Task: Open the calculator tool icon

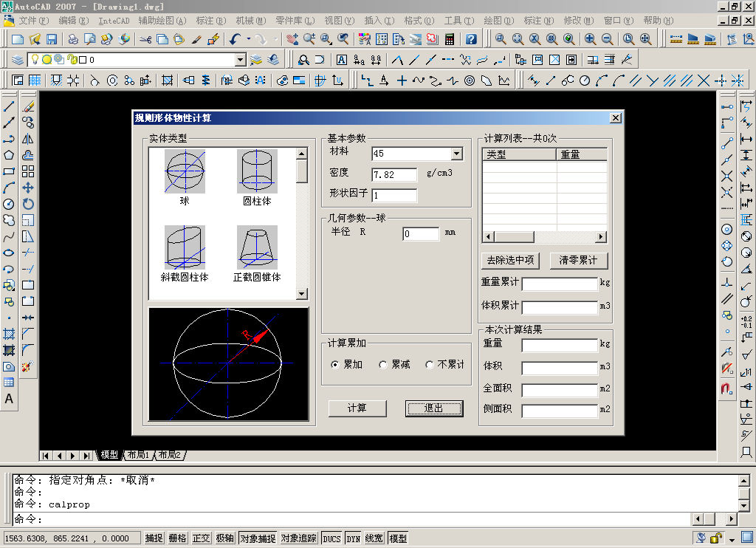Action: click(x=449, y=39)
